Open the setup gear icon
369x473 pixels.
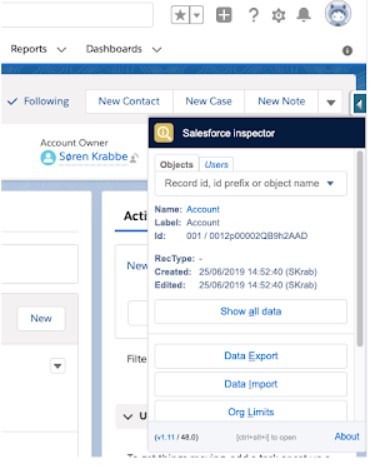(x=279, y=15)
